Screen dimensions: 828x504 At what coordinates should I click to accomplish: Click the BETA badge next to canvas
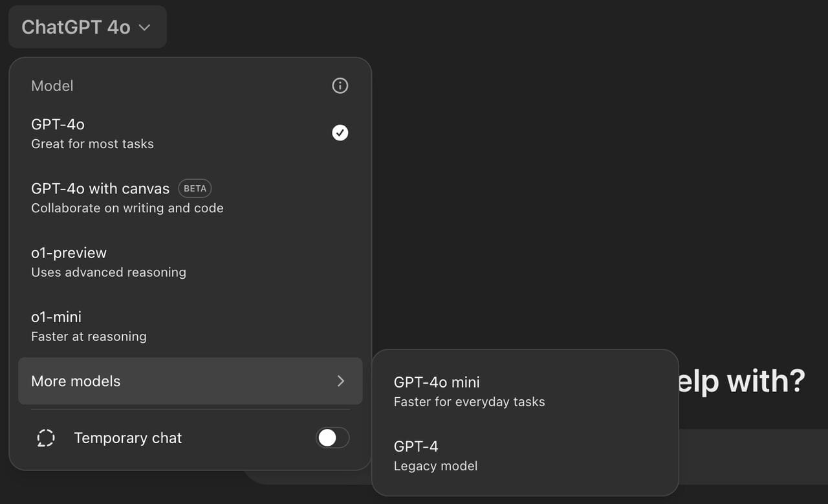tap(195, 188)
